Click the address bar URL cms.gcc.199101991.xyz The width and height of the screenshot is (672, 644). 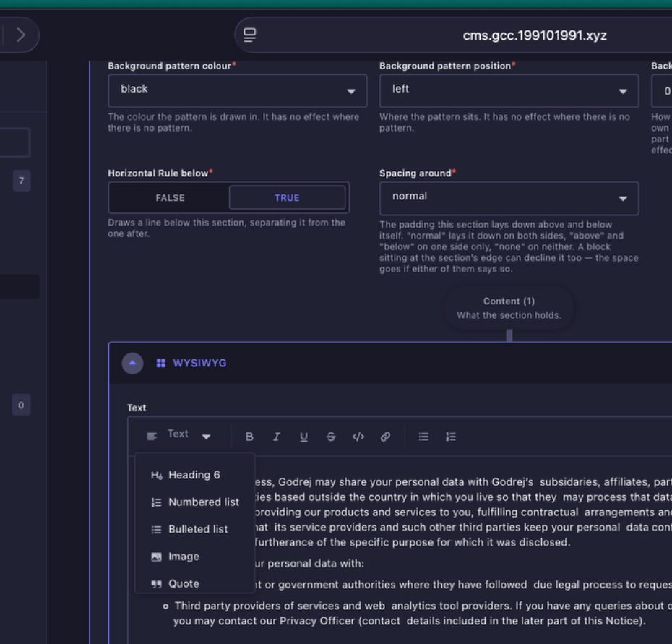pyautogui.click(x=535, y=35)
